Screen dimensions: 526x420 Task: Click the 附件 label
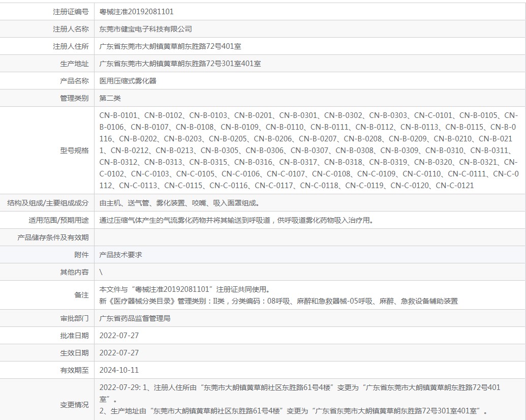[x=81, y=255]
